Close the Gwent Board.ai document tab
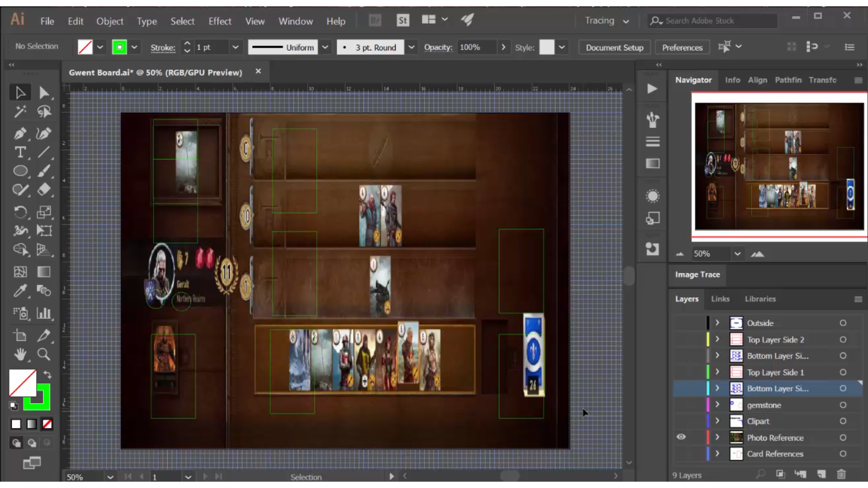Screen dimensions: 868x488 point(258,71)
